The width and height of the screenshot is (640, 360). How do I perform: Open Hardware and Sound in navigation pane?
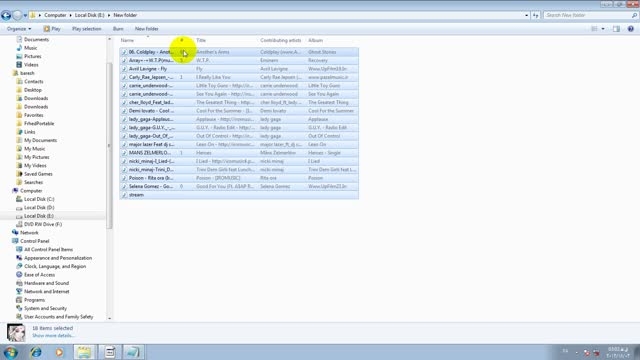click(46, 283)
